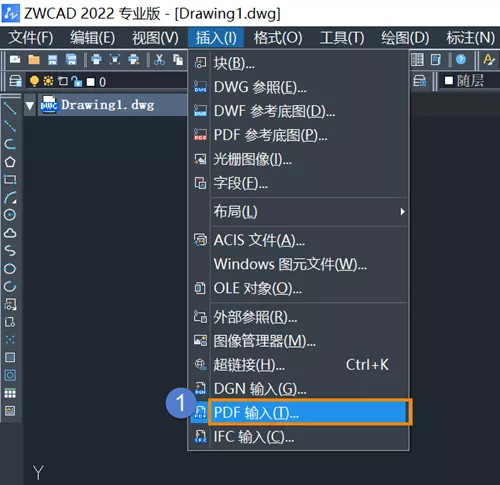Screen dimensions: 500x485
Task: Click the Open folder icon
Action: pos(34,60)
